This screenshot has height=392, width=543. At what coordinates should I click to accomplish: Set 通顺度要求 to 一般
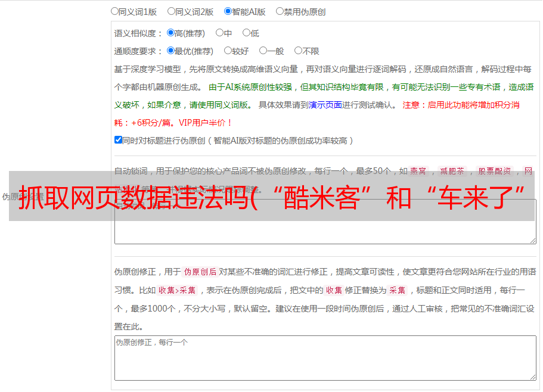click(263, 51)
